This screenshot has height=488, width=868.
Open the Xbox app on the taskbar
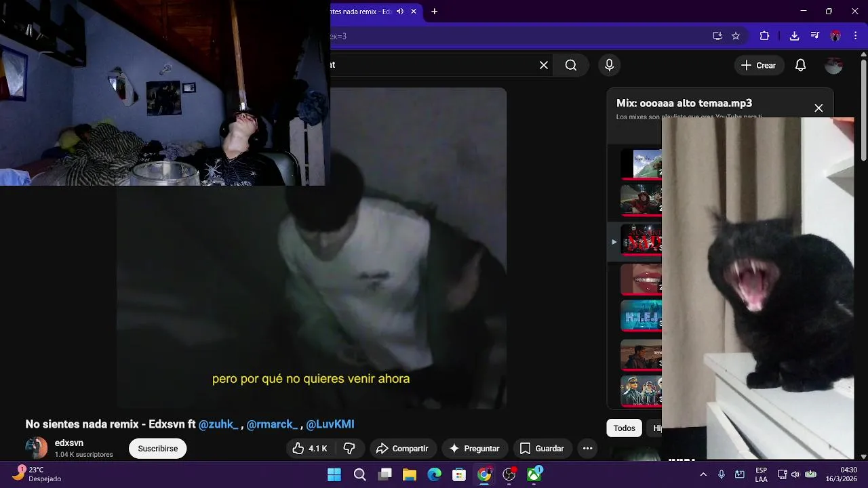point(534,475)
